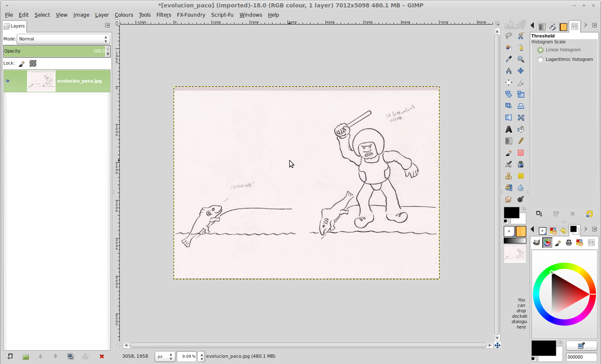Open the Layer menu
The image size is (601, 364).
pos(102,15)
